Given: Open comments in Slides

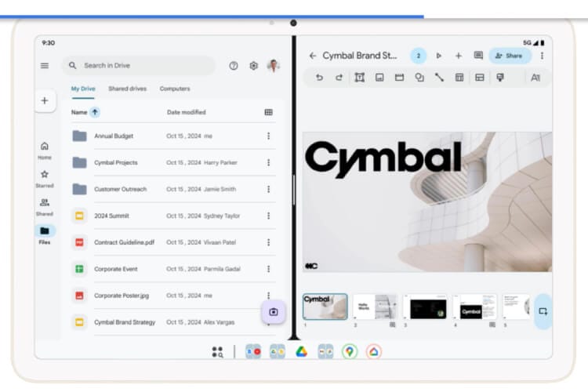Looking at the screenshot, I should tap(478, 56).
